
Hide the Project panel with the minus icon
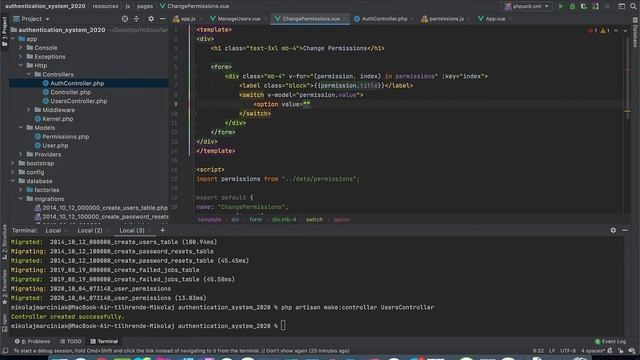pyautogui.click(x=162, y=19)
